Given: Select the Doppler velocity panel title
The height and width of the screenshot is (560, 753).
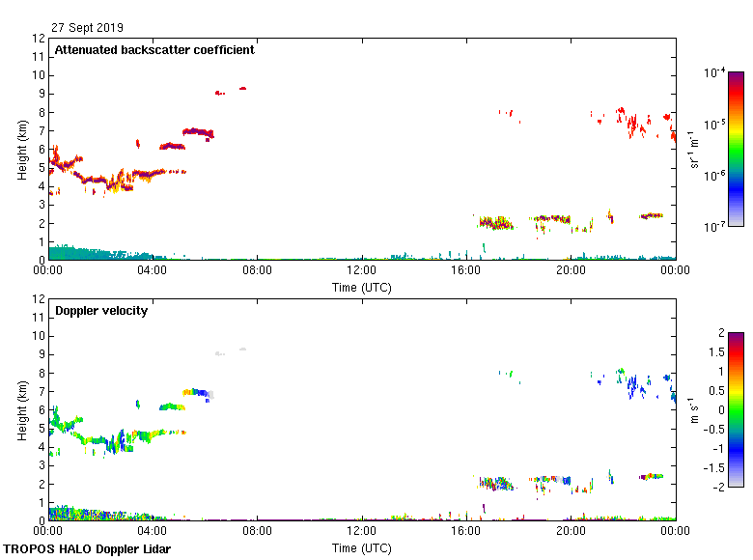Looking at the screenshot, I should (x=99, y=311).
